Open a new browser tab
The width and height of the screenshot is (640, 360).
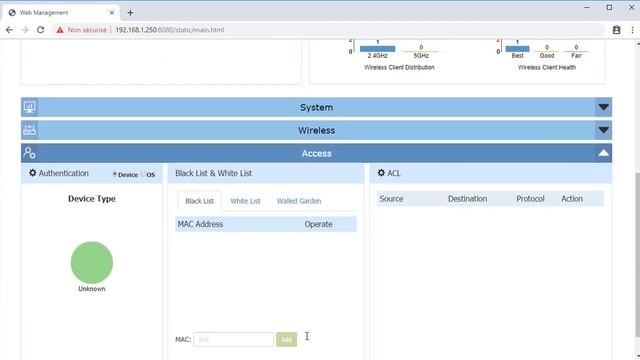click(130, 13)
